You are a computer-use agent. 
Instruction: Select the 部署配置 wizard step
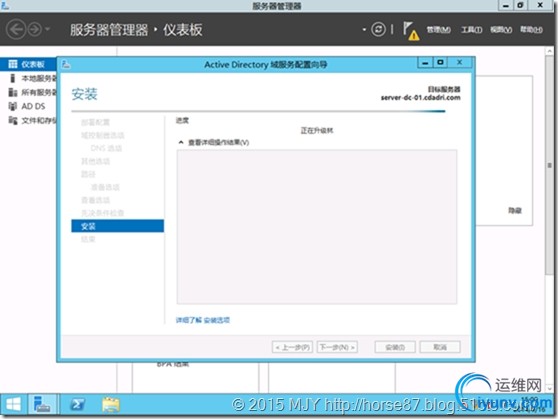point(95,122)
